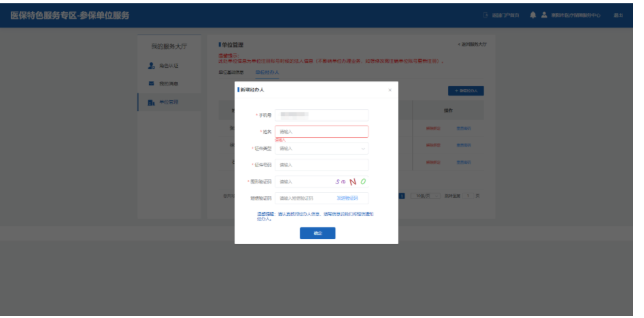Open 角色认证 in the sidebar
644x318 pixels.
pos(169,66)
